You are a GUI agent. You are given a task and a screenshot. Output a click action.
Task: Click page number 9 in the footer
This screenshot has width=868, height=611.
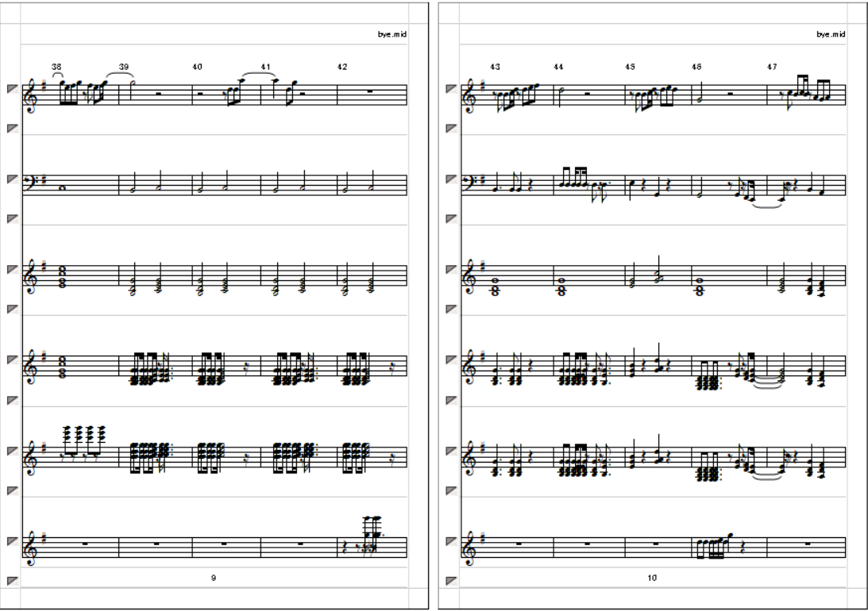coord(214,578)
